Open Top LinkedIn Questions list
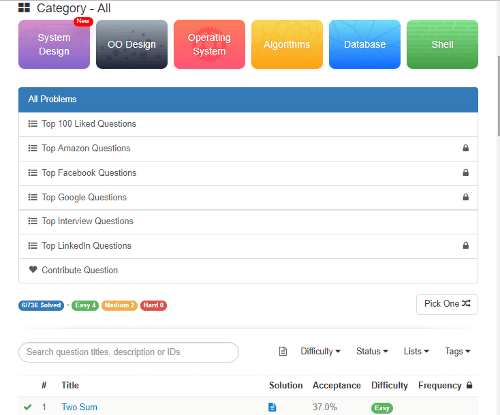Screen dimensions: 500x415 (248, 246)
